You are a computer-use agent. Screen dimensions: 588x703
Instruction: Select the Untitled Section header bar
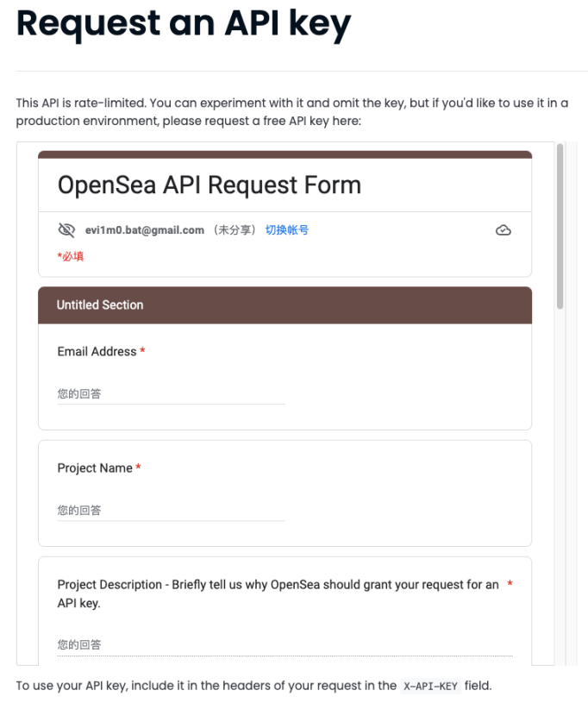pyautogui.click(x=285, y=305)
